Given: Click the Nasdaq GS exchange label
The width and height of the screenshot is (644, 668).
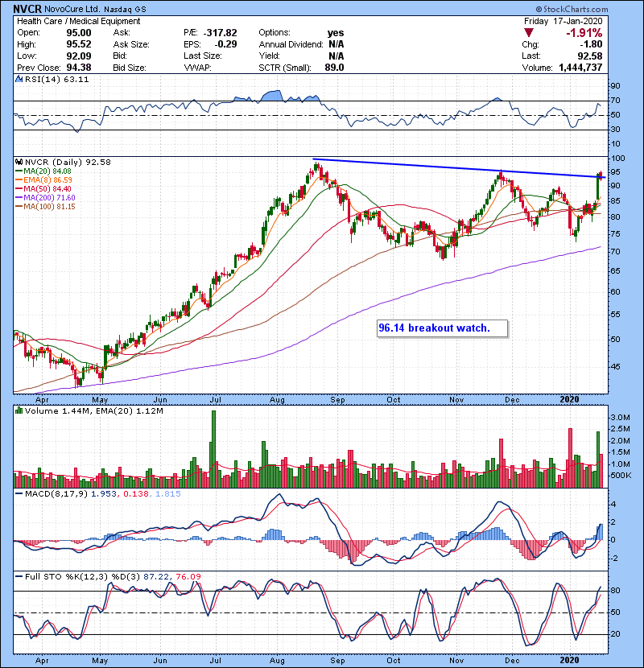Looking at the screenshot, I should 125,9.
